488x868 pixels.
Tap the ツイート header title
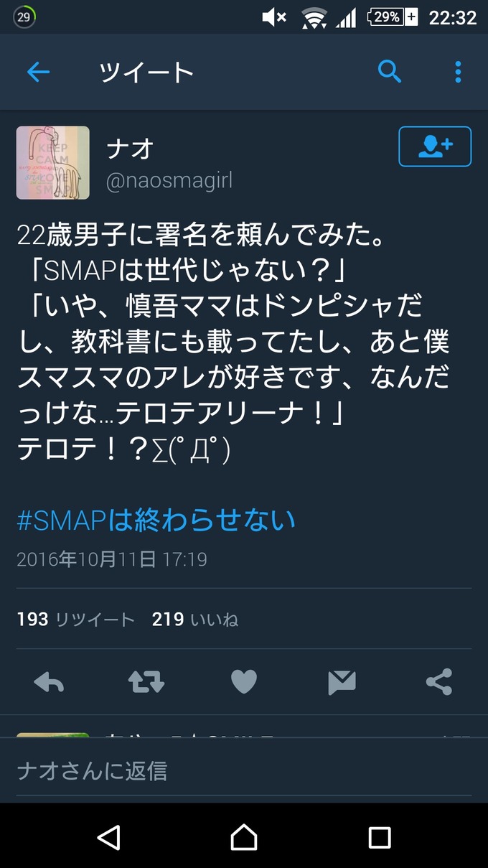146,72
